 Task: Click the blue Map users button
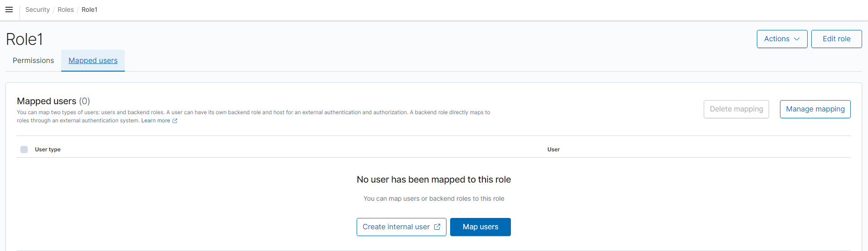click(x=480, y=227)
